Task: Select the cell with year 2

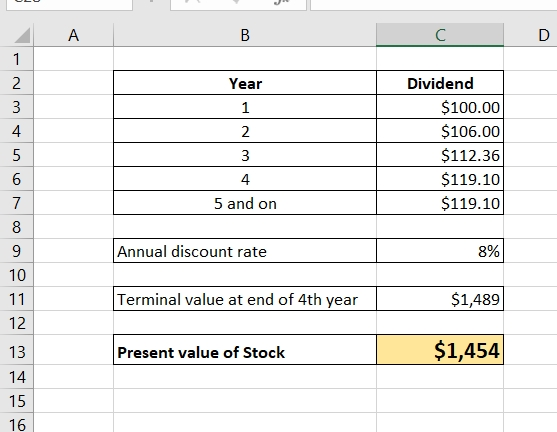Action: pyautogui.click(x=245, y=131)
